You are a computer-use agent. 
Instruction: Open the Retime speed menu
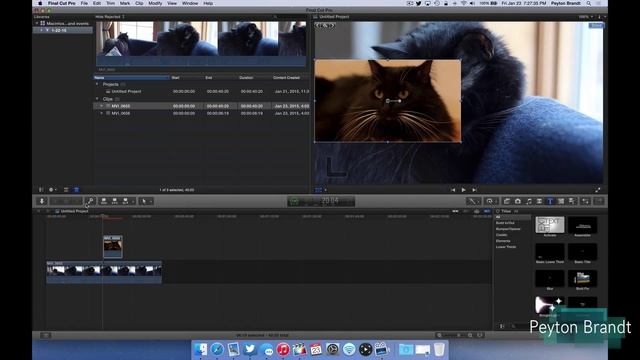pos(490,201)
